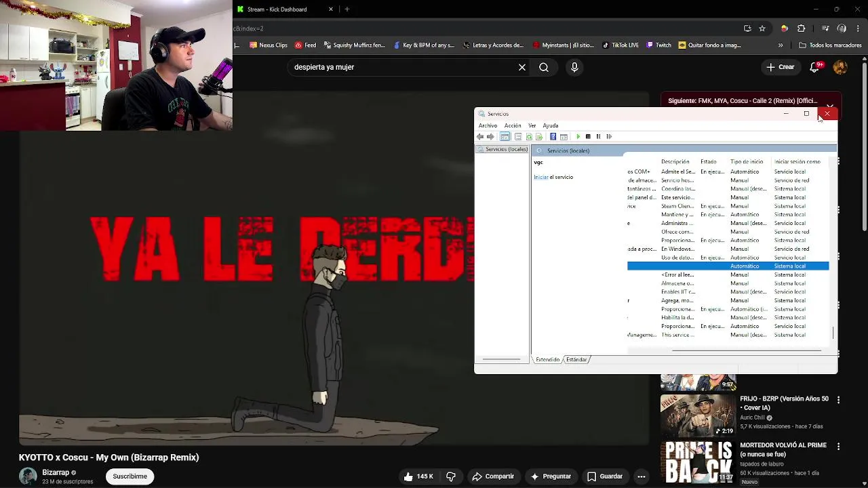Screen dimensions: 868x488
Task: Click in the YouTube search input field
Action: coord(402,67)
